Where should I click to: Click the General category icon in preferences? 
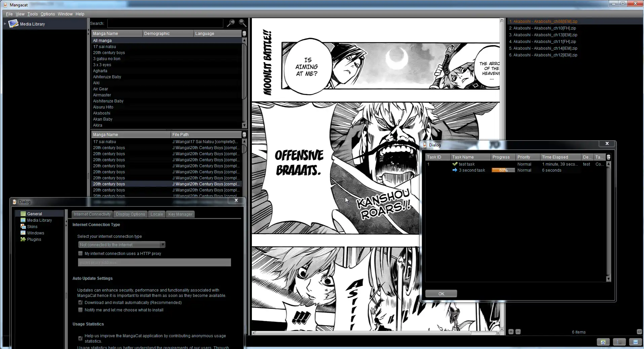(x=23, y=214)
